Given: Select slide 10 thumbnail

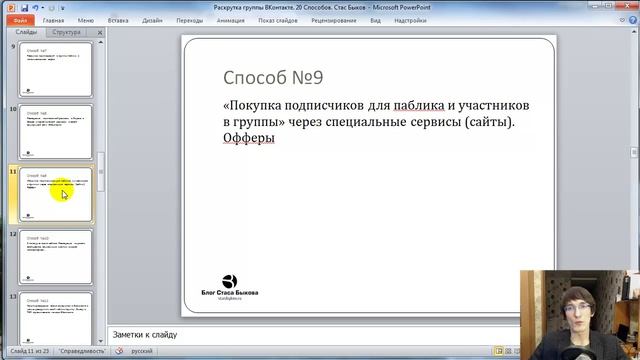Looking at the screenshot, I should point(56,132).
